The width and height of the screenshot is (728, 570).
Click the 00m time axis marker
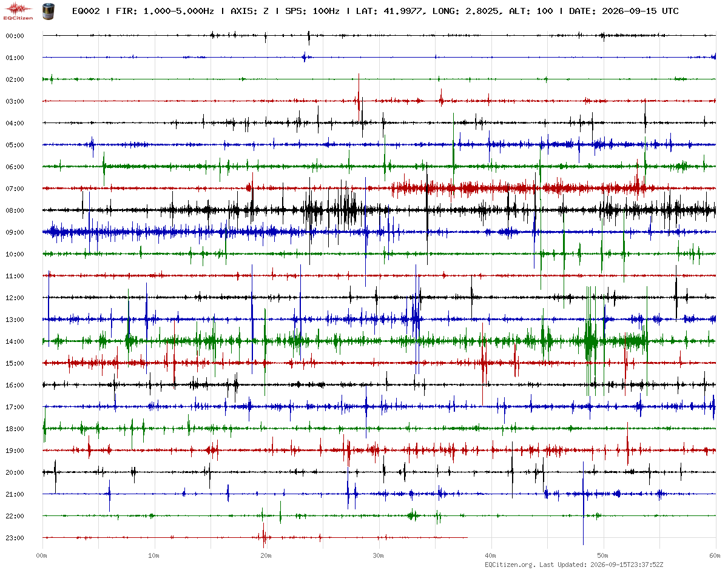(42, 555)
